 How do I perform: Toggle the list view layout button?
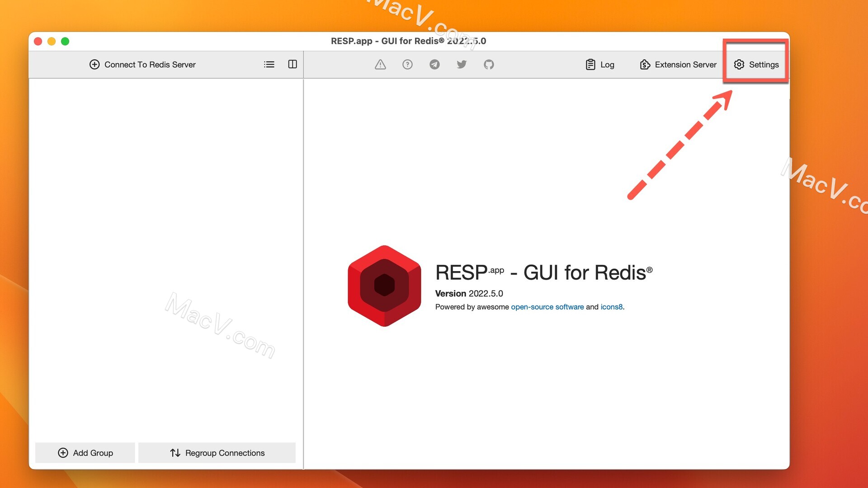[x=269, y=64]
